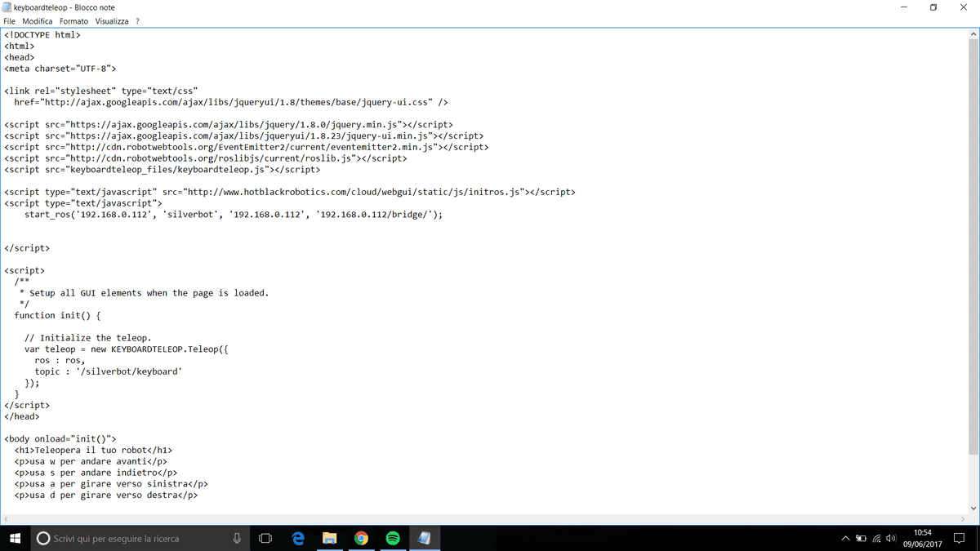The width and height of the screenshot is (980, 551).
Task: Expand the hidden system tray icons
Action: tap(845, 539)
